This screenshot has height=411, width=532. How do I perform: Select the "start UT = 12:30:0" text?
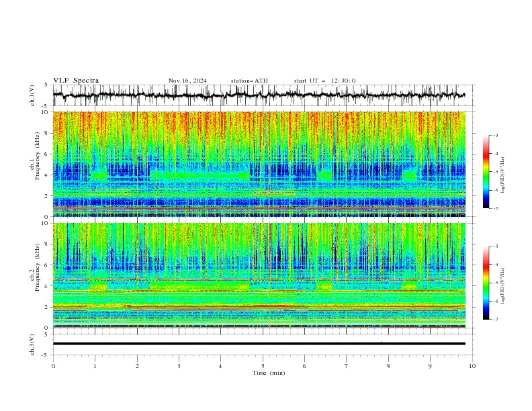tap(324, 81)
